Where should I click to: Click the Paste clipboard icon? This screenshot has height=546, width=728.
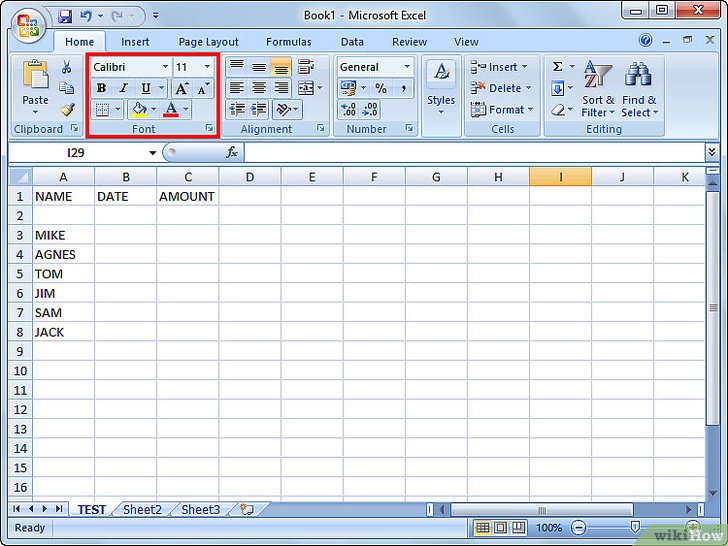tap(35, 74)
